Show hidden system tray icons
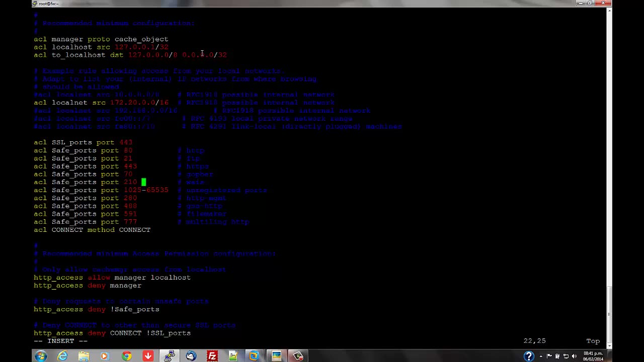 pos(541,356)
